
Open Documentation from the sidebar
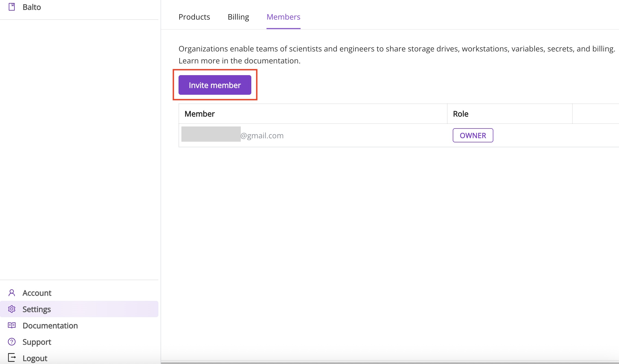(50, 326)
